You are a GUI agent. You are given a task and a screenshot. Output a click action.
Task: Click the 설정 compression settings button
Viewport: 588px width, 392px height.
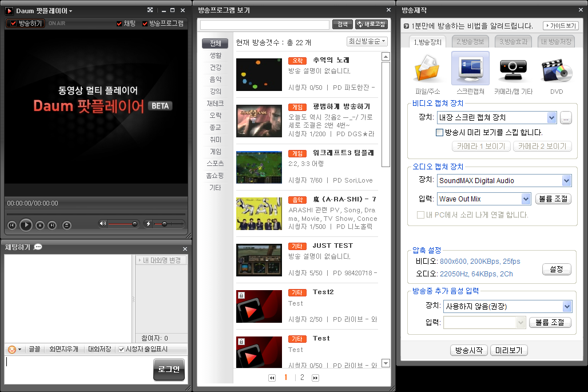coord(557,270)
